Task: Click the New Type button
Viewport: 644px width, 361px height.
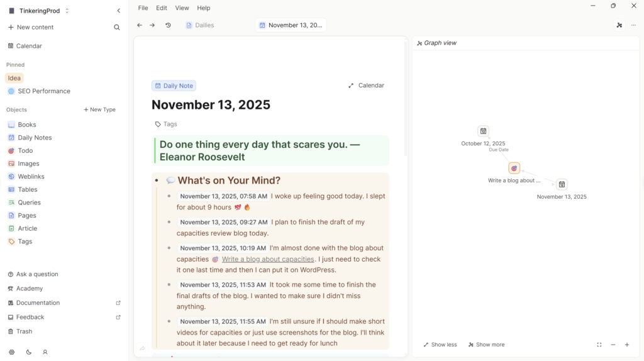Action: click(99, 109)
